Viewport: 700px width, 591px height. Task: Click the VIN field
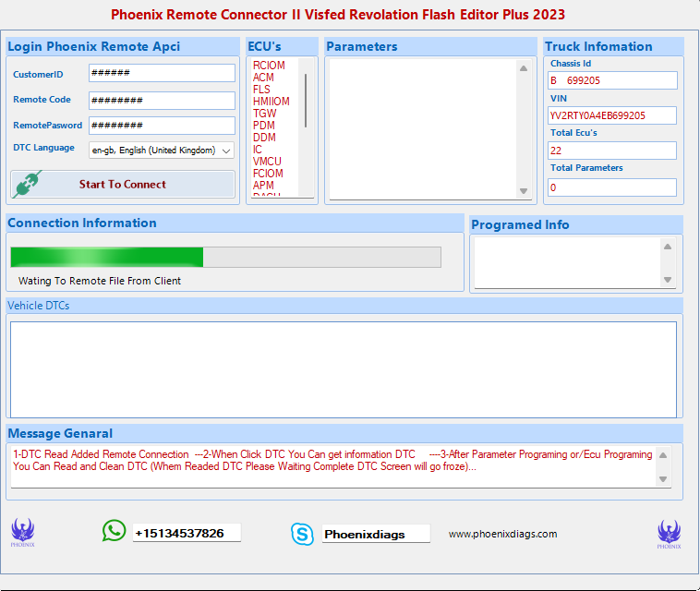pyautogui.click(x=612, y=115)
